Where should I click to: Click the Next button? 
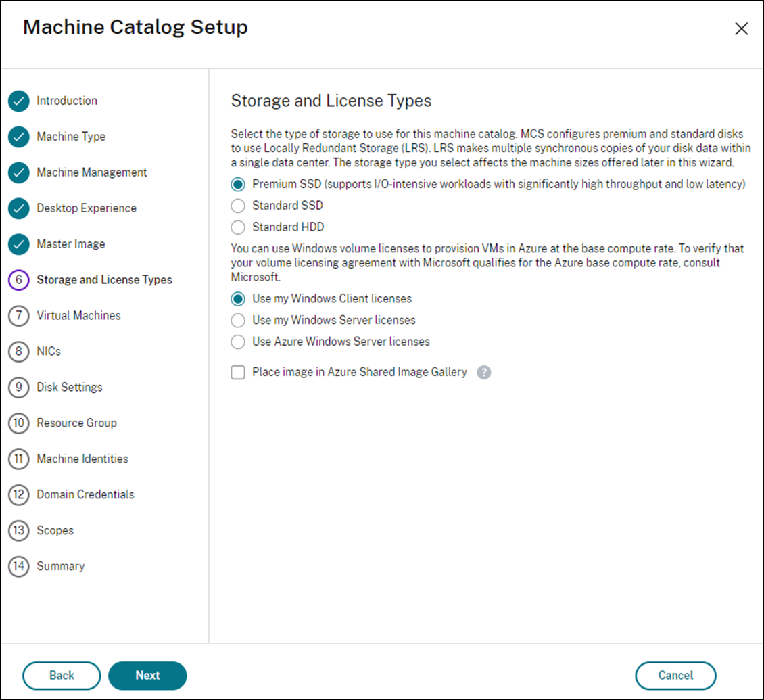tap(147, 675)
